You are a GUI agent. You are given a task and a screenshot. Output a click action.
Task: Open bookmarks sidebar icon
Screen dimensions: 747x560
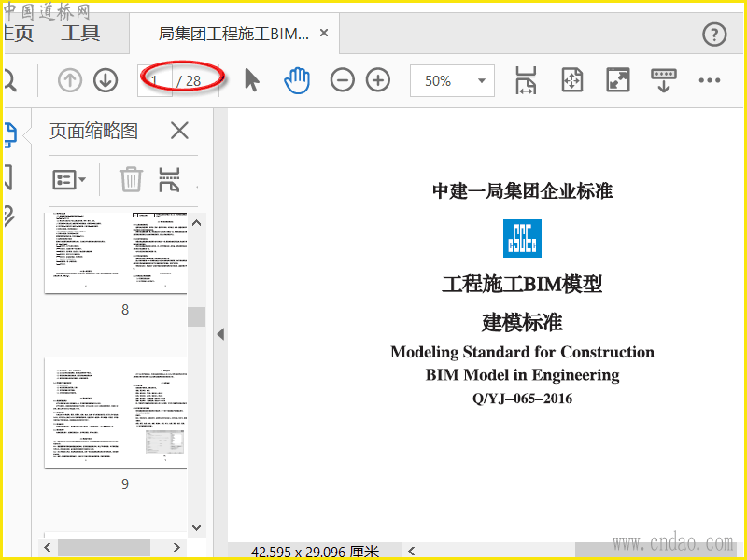coord(8,176)
